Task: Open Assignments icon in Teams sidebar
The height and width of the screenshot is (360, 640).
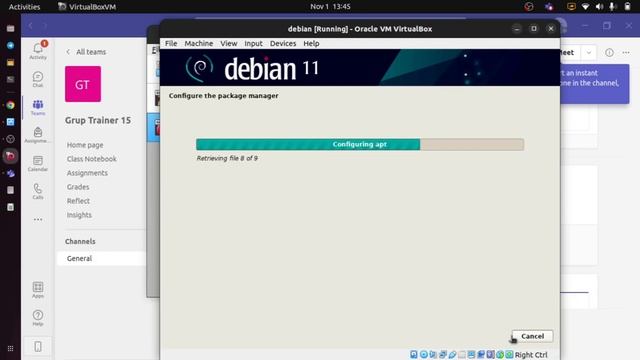Action: [38, 135]
